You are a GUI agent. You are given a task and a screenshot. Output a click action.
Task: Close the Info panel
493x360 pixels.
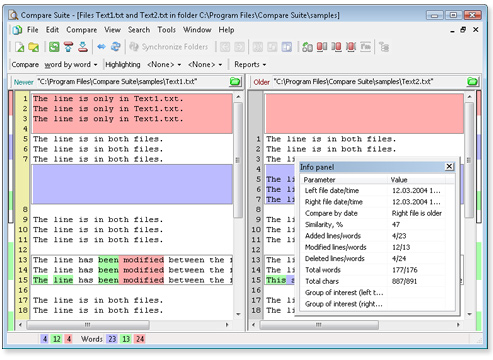coord(449,167)
